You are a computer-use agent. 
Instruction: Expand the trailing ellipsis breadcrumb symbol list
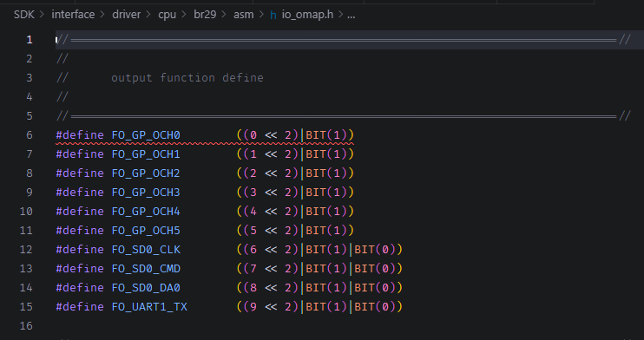point(352,16)
